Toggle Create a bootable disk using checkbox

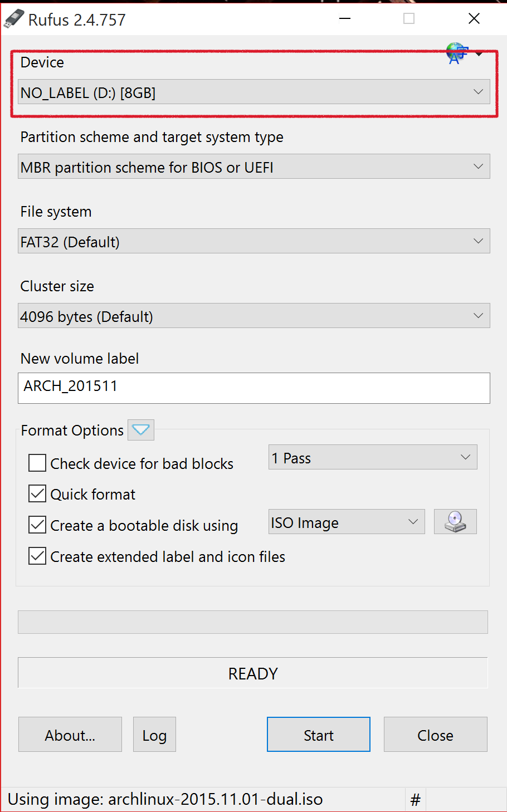(x=37, y=525)
